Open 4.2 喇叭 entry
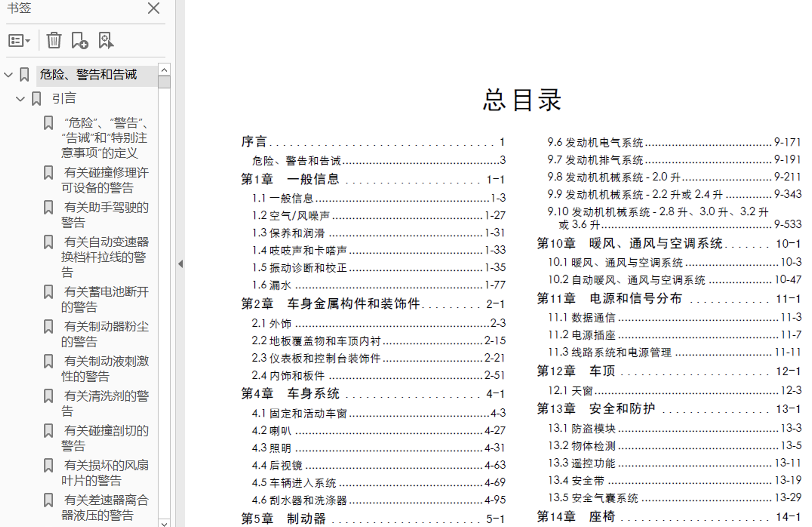 click(x=379, y=431)
